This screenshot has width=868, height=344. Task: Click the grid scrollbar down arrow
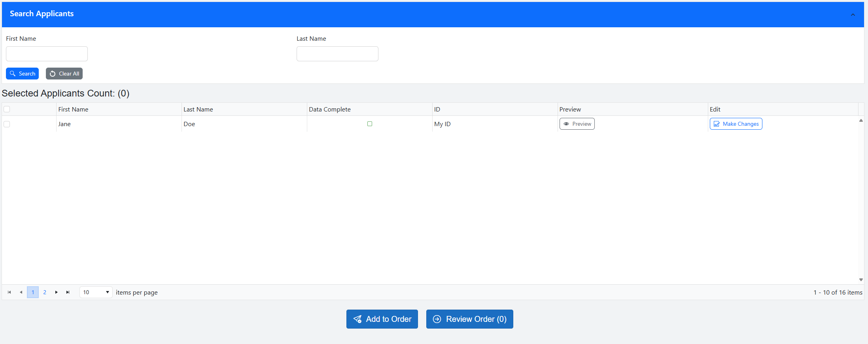[x=861, y=280]
